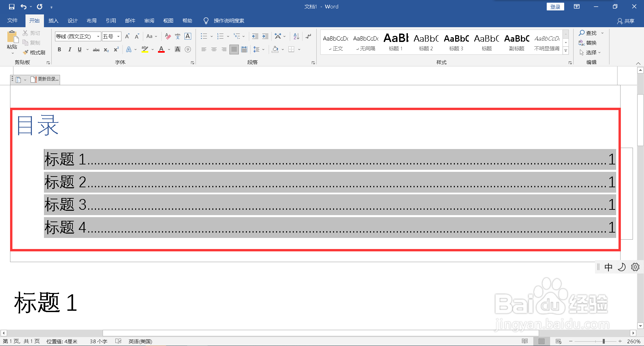Open the phonetic guide (wén) tool
Viewport: 644px width, 346px height.
(178, 36)
